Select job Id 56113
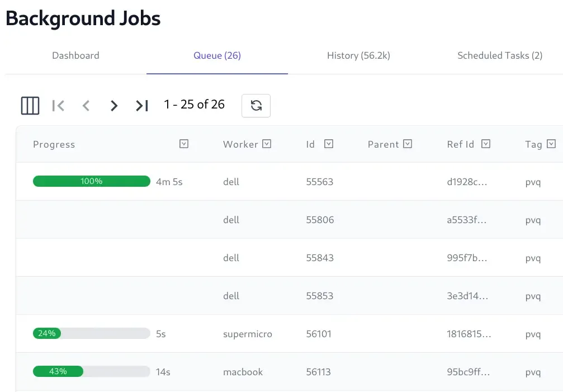This screenshot has width=563, height=392. coord(319,372)
